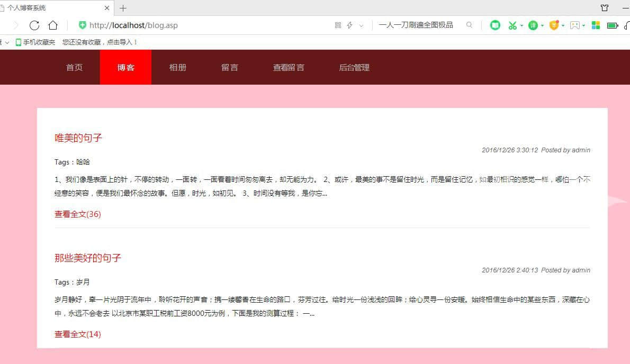This screenshot has height=364, width=630.
Task: Click the localhost URL address field
Action: [x=201, y=25]
